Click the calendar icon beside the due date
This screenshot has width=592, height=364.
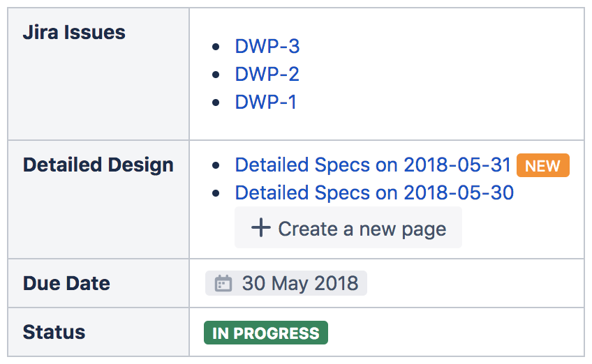223,283
